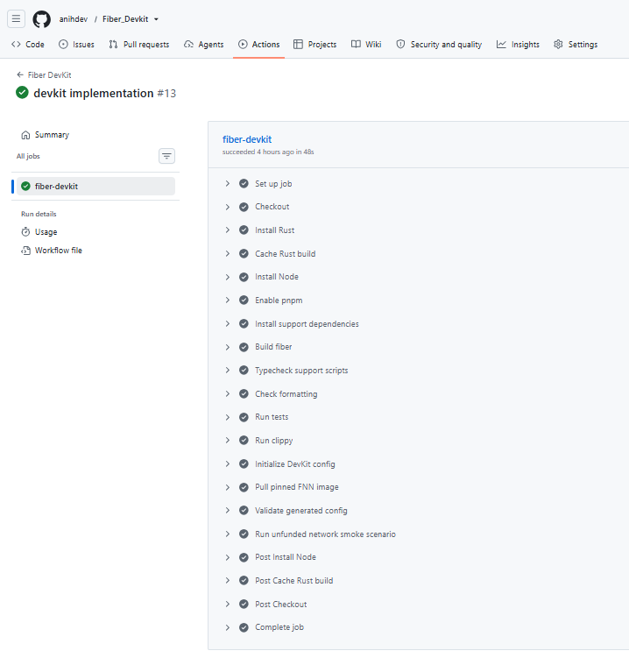Click the Run clippy step label
This screenshot has width=629, height=672.
point(274,441)
